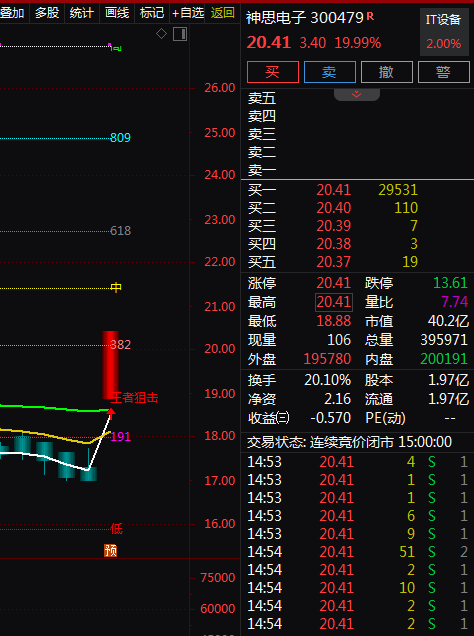Click the 警 alert button
The height and width of the screenshot is (636, 474).
(444, 72)
